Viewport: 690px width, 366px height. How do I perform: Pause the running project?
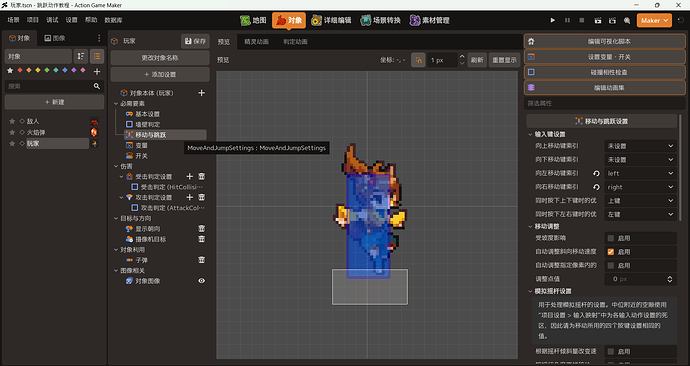[x=567, y=20]
